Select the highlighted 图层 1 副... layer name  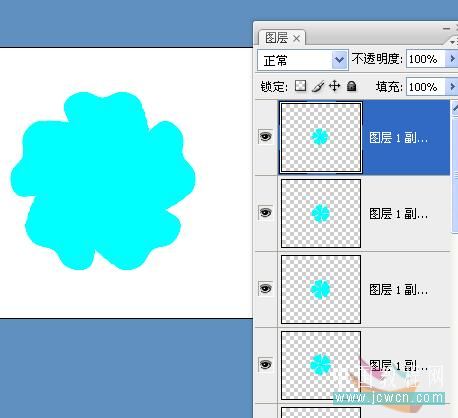(398, 137)
